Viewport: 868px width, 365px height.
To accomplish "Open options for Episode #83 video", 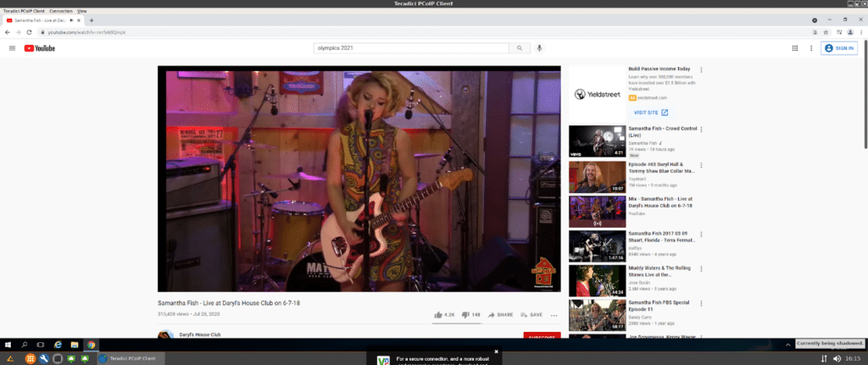I will (x=701, y=165).
